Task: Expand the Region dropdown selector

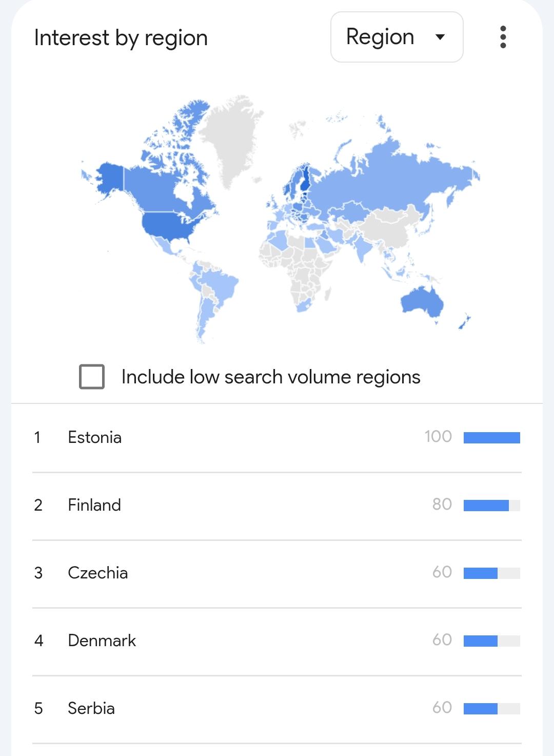Action: [x=397, y=37]
